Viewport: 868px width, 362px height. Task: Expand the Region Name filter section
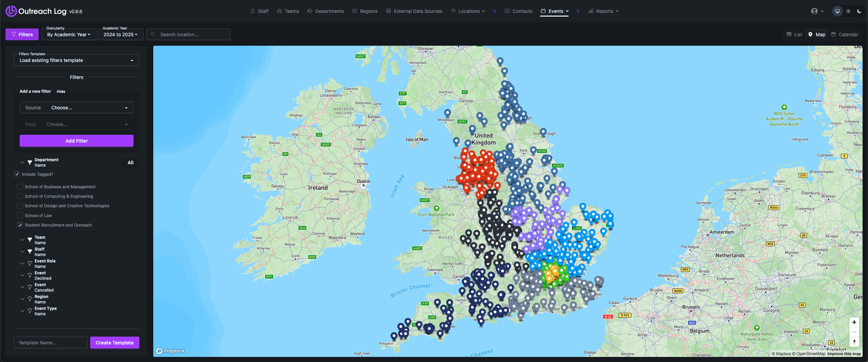tap(22, 299)
